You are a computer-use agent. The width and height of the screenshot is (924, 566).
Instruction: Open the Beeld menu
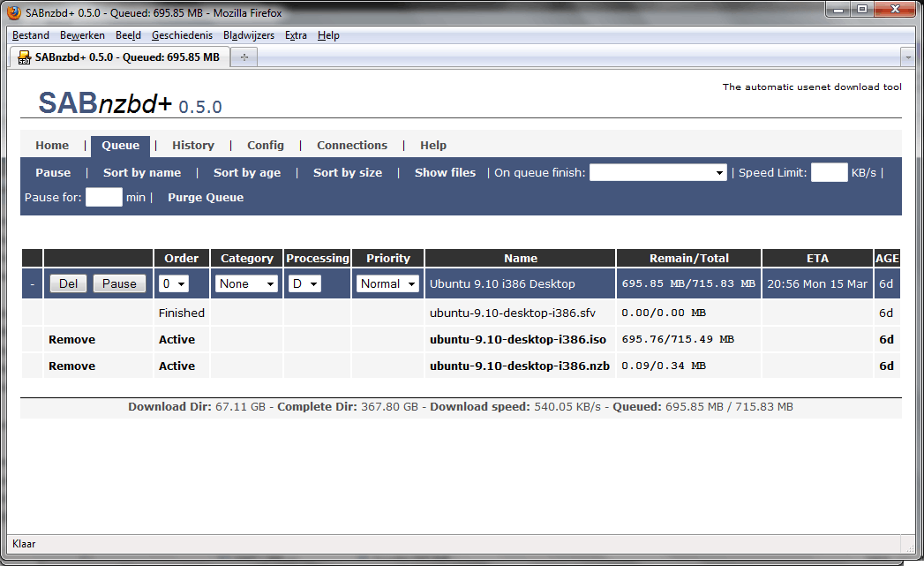pos(128,35)
